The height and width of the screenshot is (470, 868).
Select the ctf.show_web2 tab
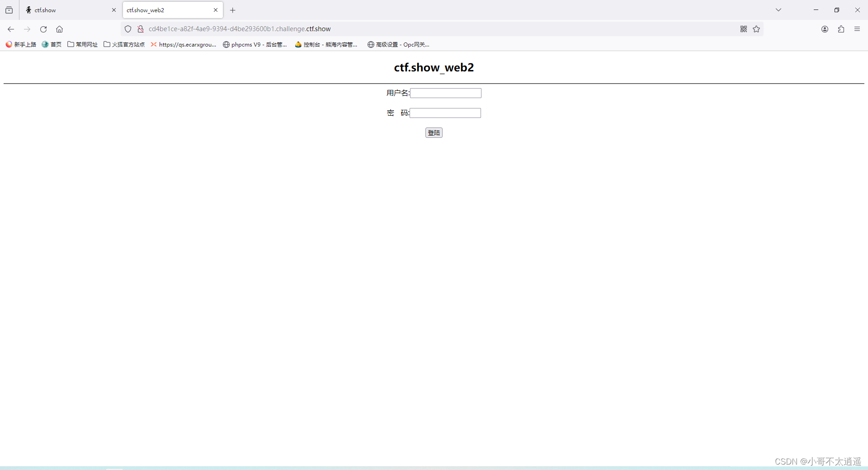click(173, 10)
